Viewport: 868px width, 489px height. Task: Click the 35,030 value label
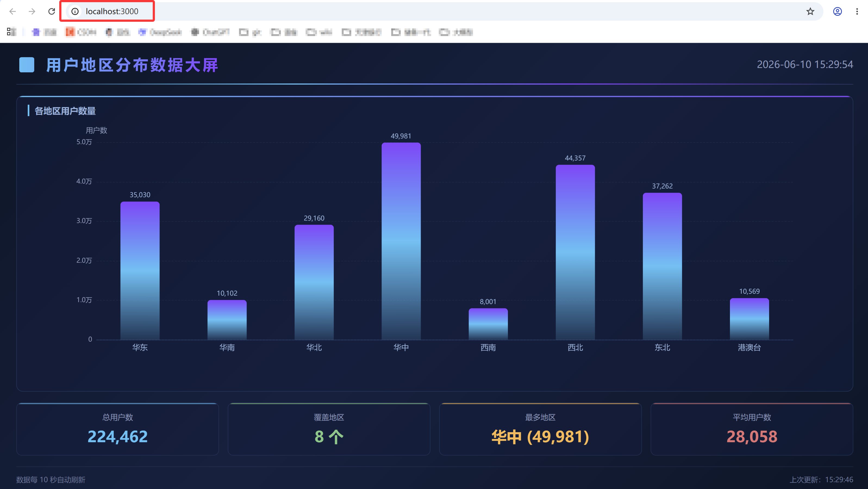(140, 195)
